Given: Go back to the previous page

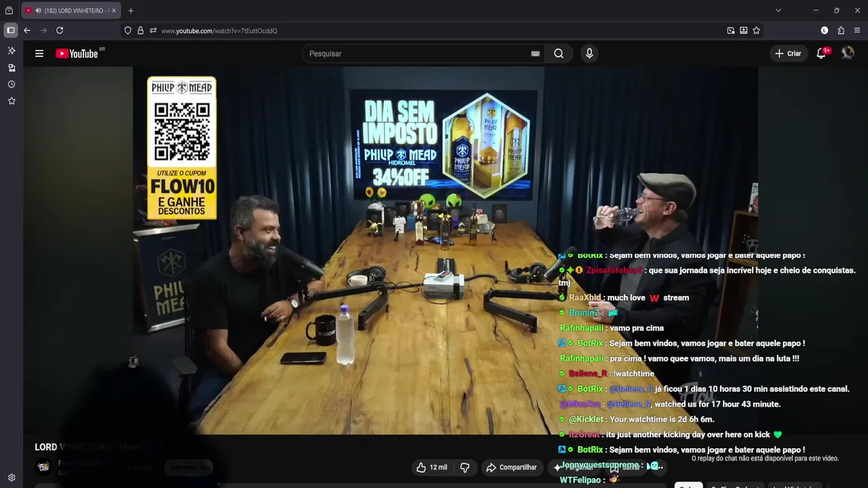Looking at the screenshot, I should (27, 30).
